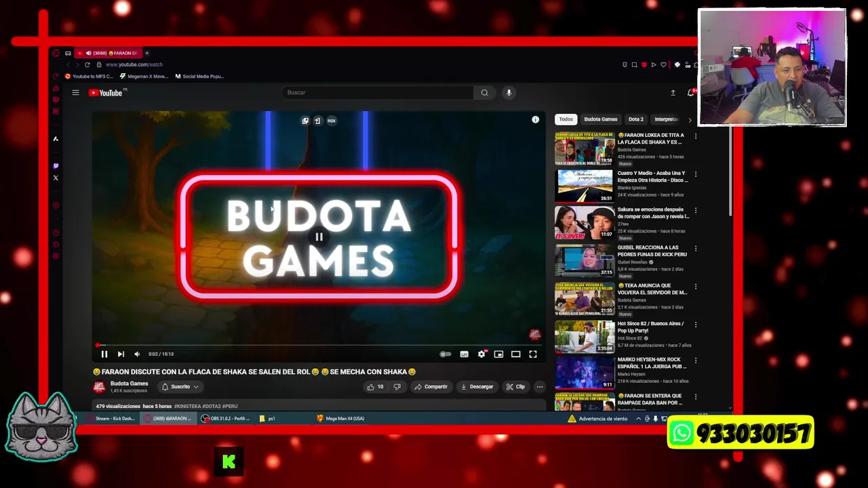Select the FARAON YouTube browser tab
Image resolution: width=868 pixels, height=488 pixels.
(x=108, y=53)
